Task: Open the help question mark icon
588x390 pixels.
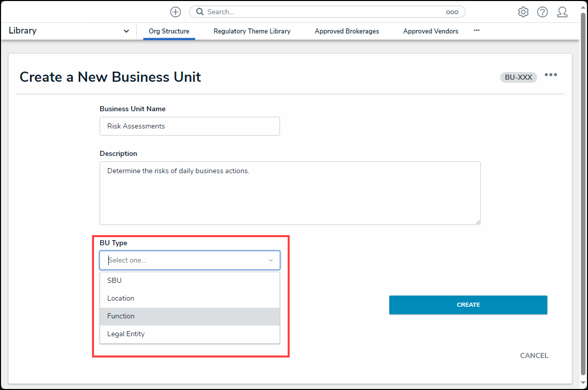Action: [542, 12]
